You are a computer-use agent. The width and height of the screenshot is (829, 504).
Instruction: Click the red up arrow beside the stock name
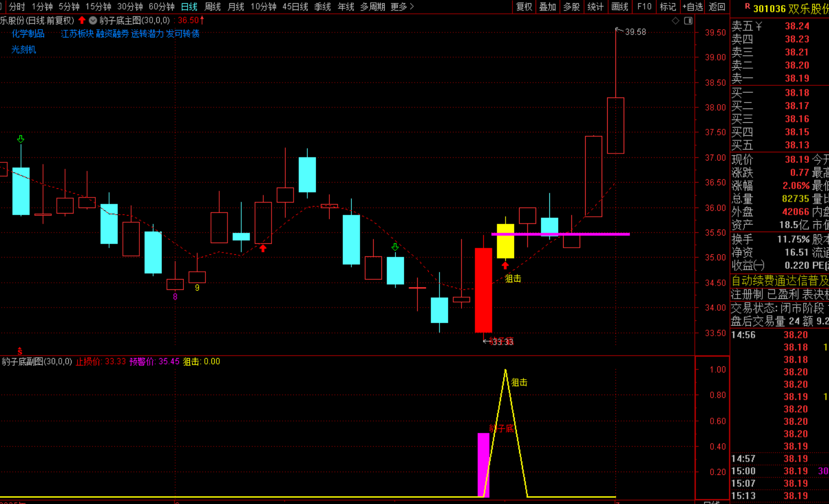pyautogui.click(x=82, y=20)
